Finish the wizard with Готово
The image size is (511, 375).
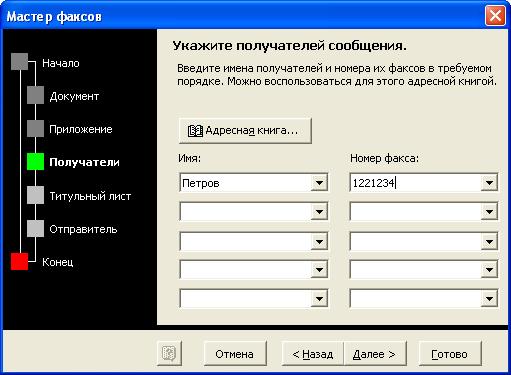(x=450, y=354)
